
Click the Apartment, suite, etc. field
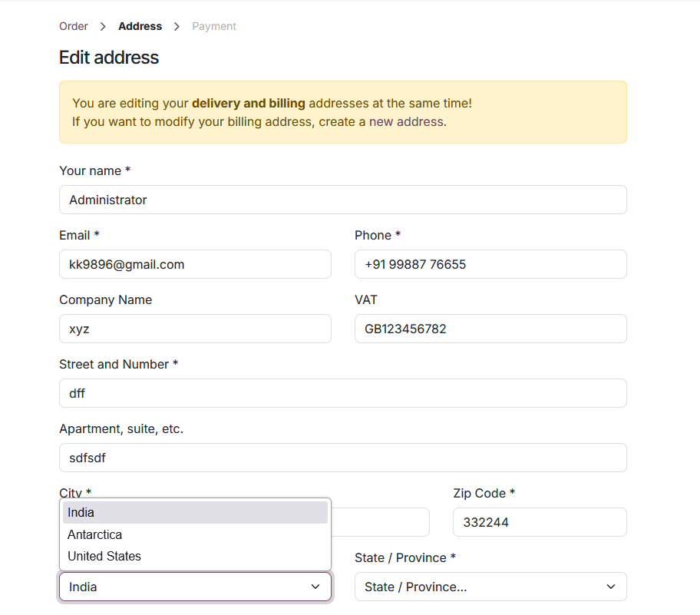(x=342, y=458)
